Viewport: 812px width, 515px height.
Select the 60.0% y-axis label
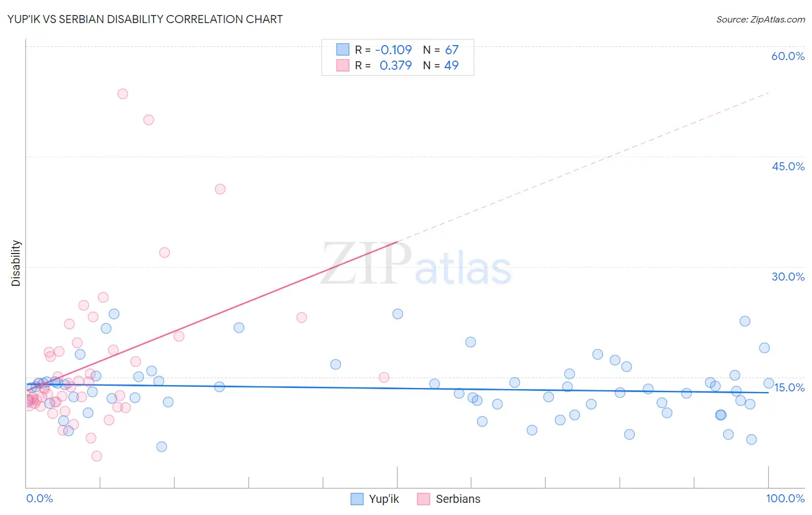pos(788,56)
